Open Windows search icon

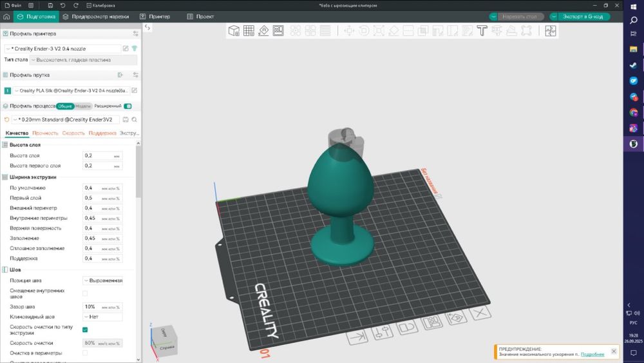(x=633, y=20)
